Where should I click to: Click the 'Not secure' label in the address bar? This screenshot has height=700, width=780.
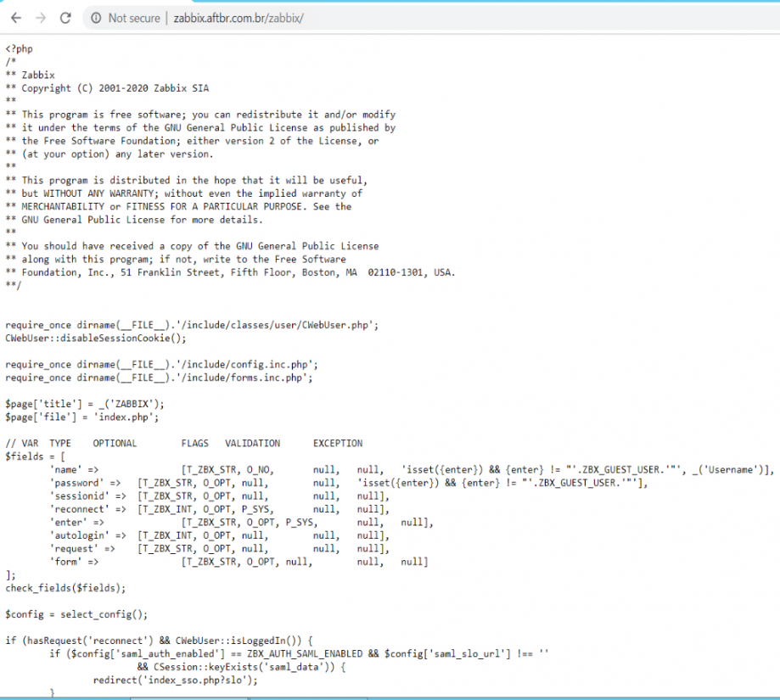[x=134, y=19]
